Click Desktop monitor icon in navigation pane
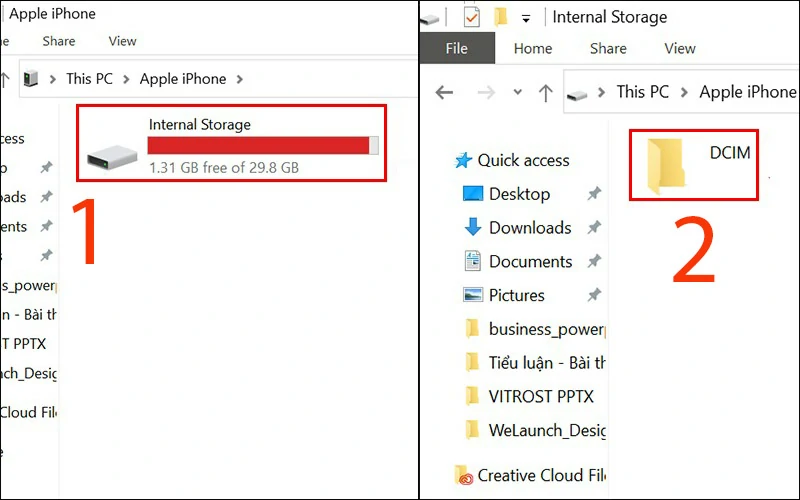 click(x=472, y=194)
